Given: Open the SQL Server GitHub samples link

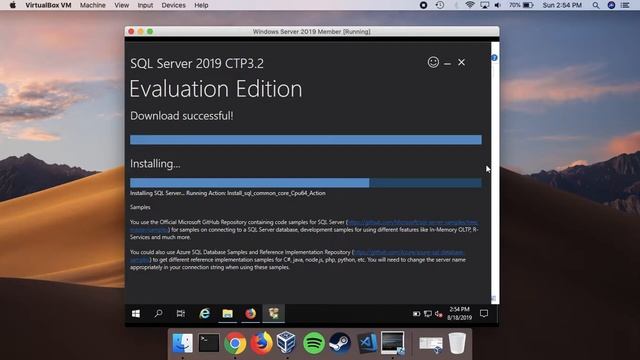Looking at the screenshot, I should click(413, 222).
